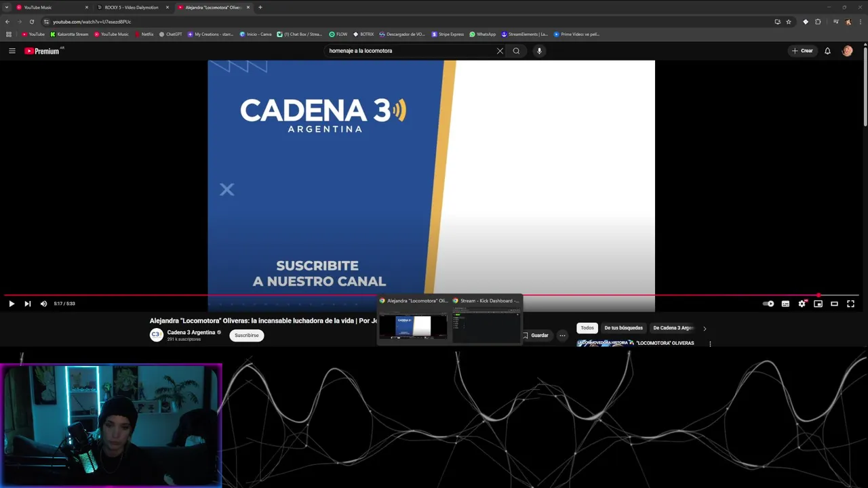Go to YouTube Premium home logo

(x=42, y=51)
